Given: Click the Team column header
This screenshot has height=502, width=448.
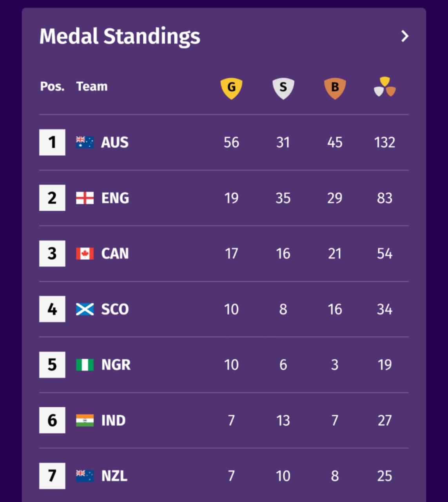Looking at the screenshot, I should (92, 86).
